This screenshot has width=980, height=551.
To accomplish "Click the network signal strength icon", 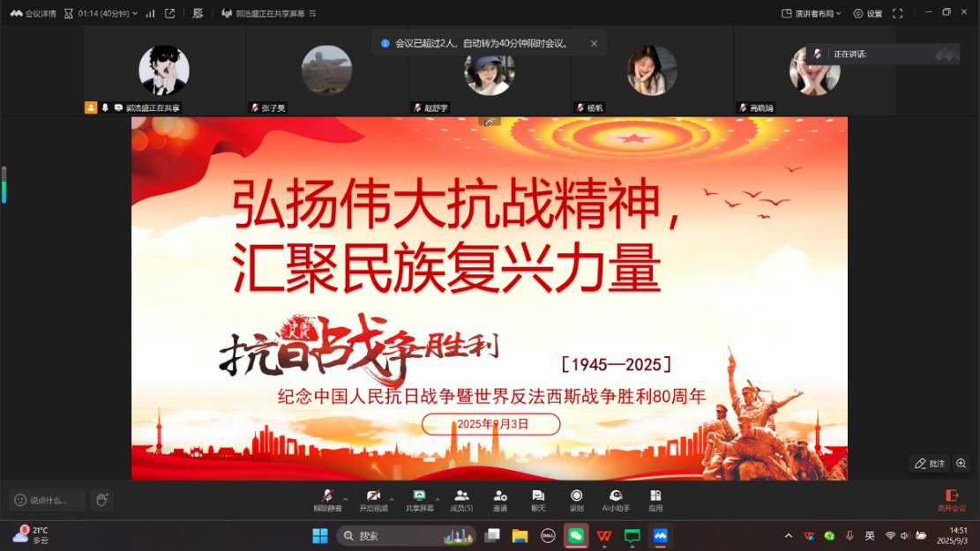I will pos(149,13).
